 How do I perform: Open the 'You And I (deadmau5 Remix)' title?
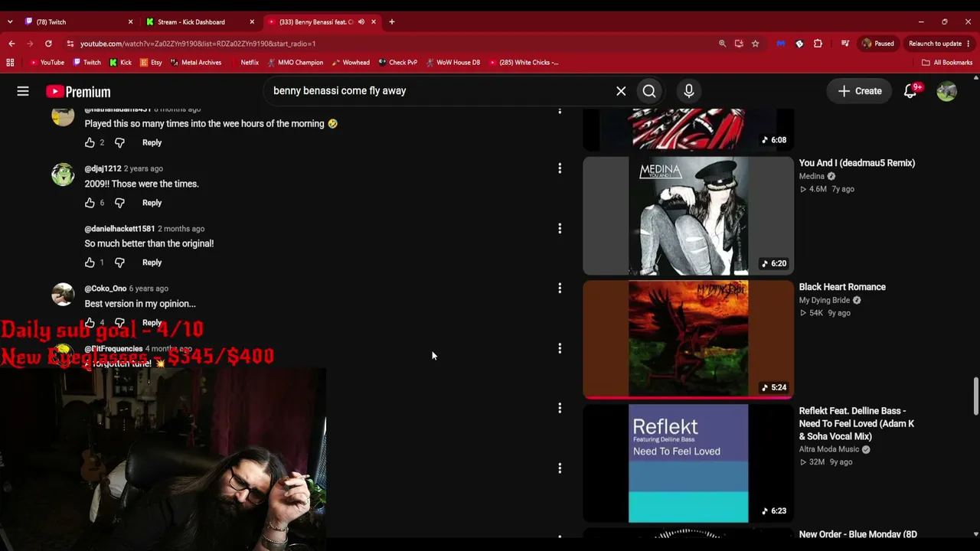pos(857,163)
